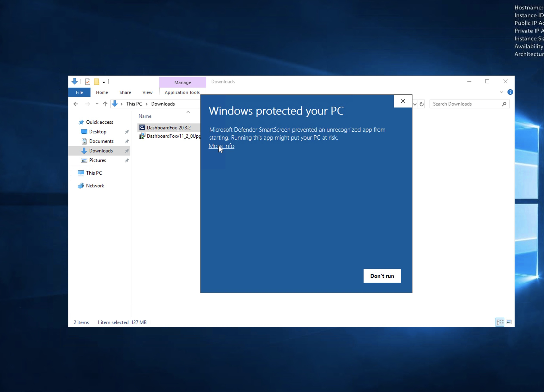Screen dimensions: 544x392
Task: Open Downloads in the navigation pane
Action: point(101,151)
